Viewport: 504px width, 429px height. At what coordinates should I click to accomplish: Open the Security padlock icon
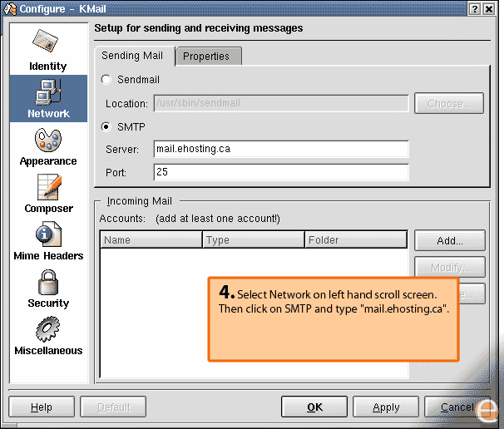click(48, 282)
